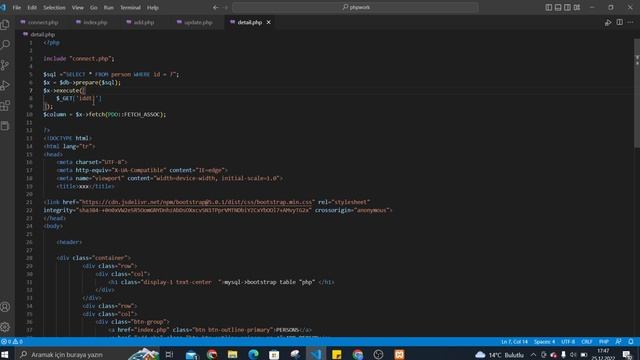This screenshot has height=360, width=640.
Task: Open the File menu
Action: coord(17,7)
